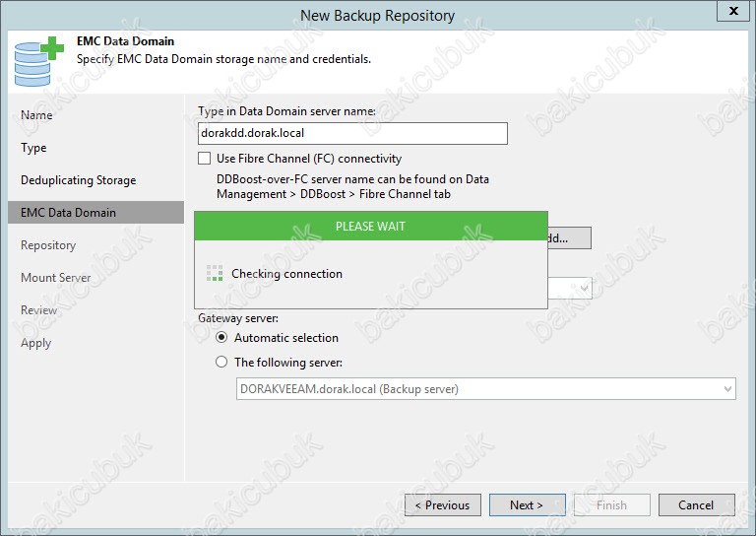Open the Deduplicating Storage step
This screenshot has height=536, width=756.
(x=78, y=180)
